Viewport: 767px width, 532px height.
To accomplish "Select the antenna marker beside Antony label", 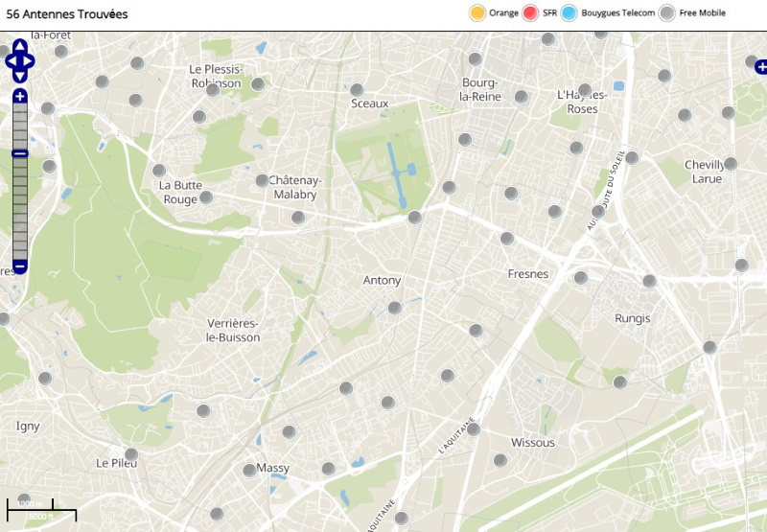I will click(395, 308).
